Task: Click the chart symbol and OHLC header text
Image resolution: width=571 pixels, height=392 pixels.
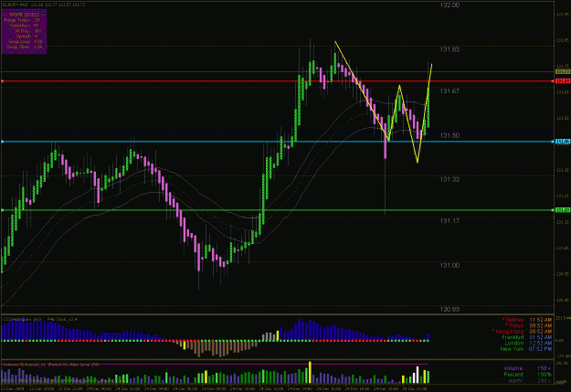Action: point(44,5)
